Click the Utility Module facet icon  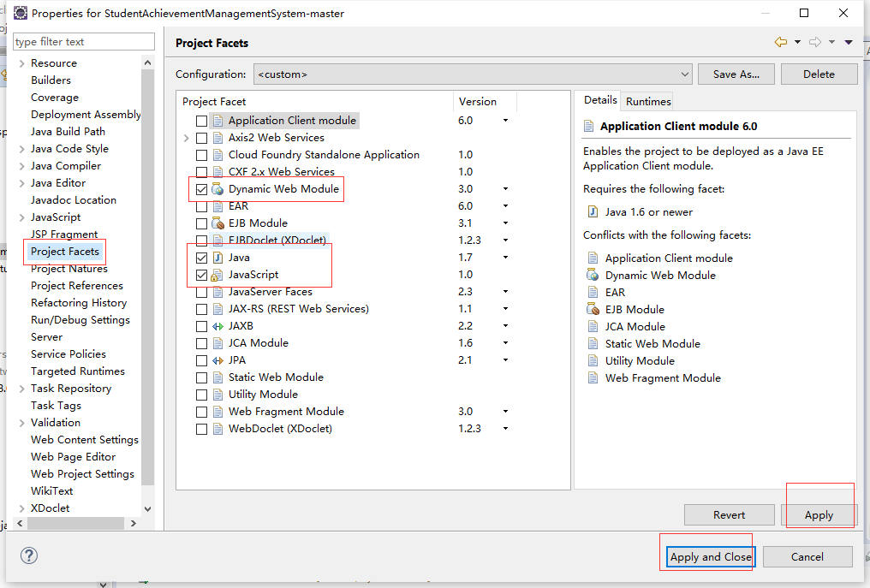(218, 395)
